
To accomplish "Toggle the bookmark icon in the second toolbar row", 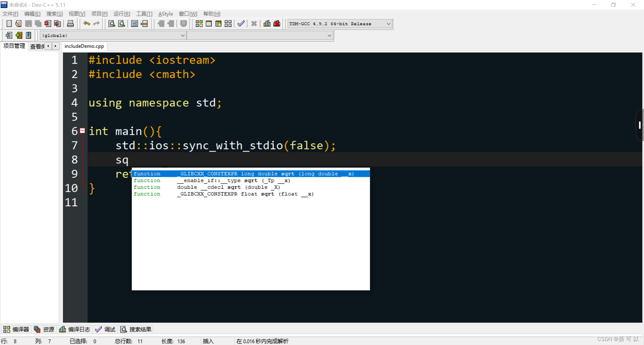I will pos(28,35).
